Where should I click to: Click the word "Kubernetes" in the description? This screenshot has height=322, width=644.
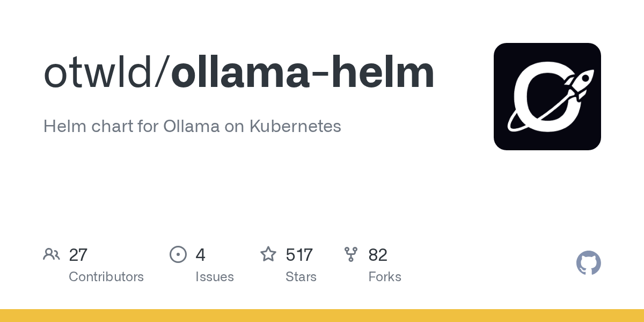[x=295, y=127]
